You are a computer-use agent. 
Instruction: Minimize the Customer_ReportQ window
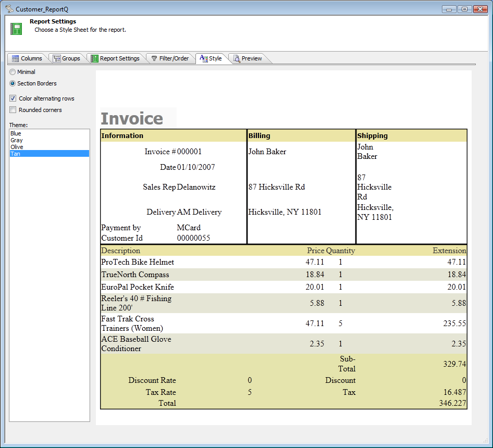[x=449, y=9]
